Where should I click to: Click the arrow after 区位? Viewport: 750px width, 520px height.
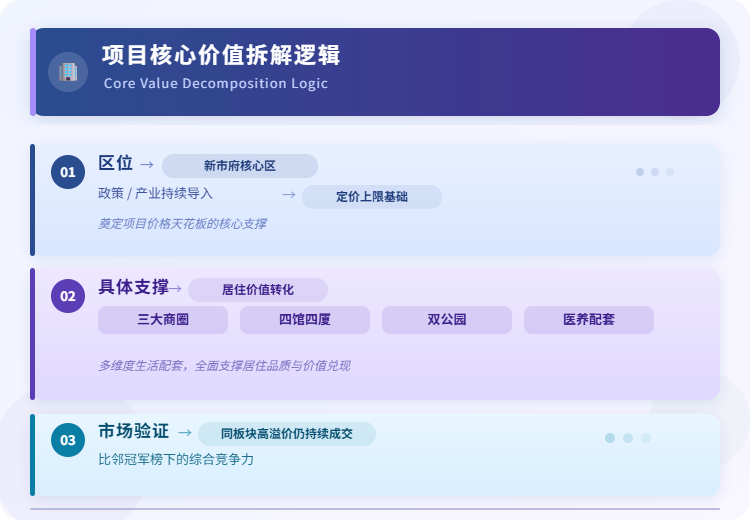[147, 165]
